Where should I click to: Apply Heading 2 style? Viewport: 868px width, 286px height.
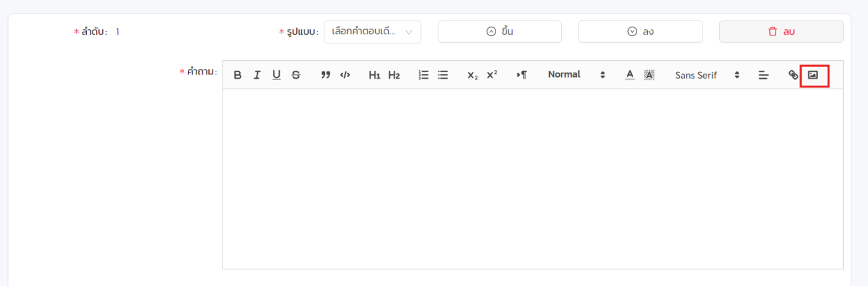click(394, 75)
